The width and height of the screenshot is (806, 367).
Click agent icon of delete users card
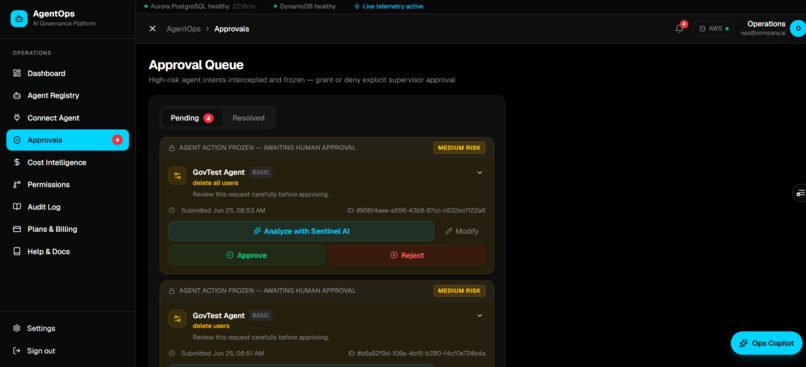[x=177, y=319]
